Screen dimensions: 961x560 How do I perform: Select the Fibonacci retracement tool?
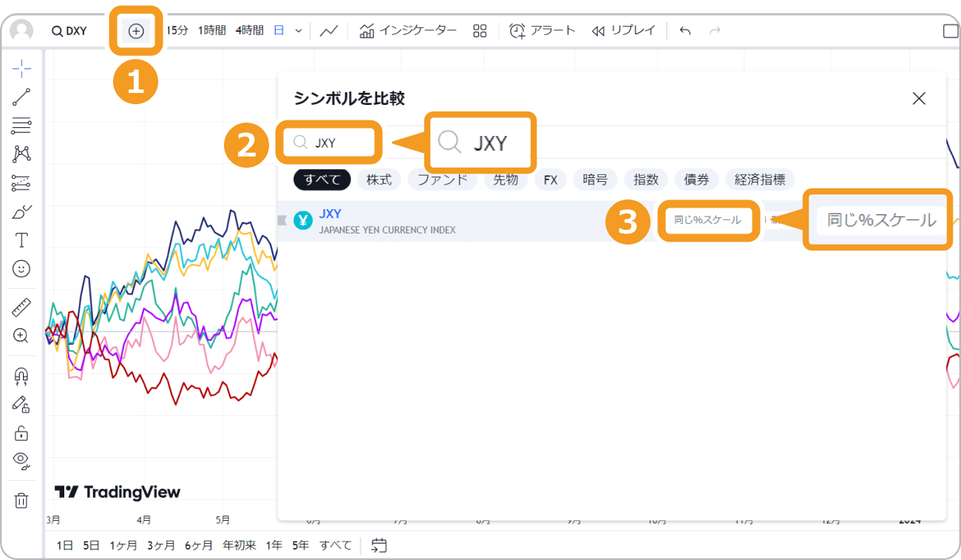pyautogui.click(x=21, y=126)
